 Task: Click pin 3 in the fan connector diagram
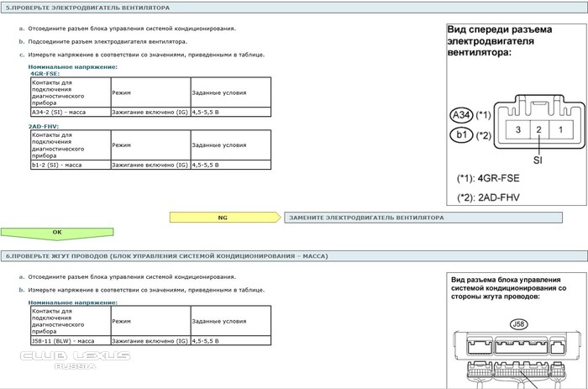pos(518,129)
